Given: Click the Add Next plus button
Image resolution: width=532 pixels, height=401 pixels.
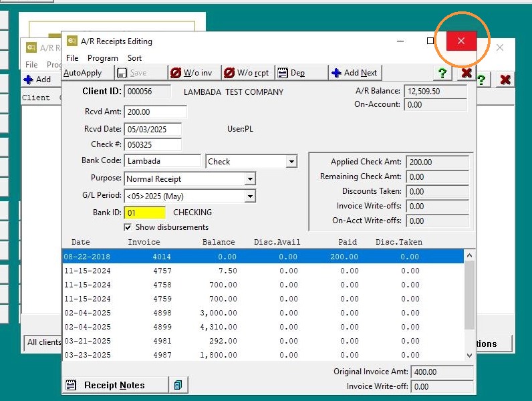Looking at the screenshot, I should tap(355, 73).
